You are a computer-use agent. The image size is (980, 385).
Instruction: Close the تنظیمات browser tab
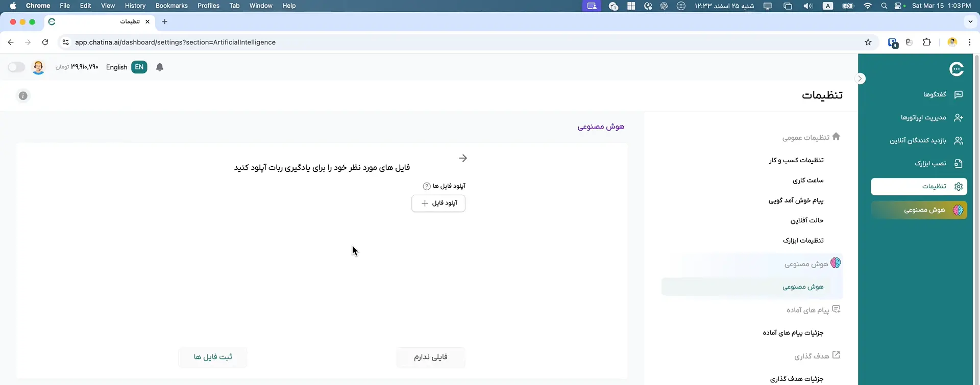(148, 22)
